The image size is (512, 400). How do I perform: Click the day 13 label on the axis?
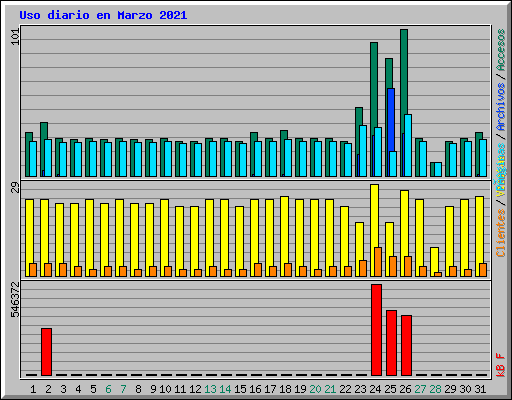click(x=210, y=389)
